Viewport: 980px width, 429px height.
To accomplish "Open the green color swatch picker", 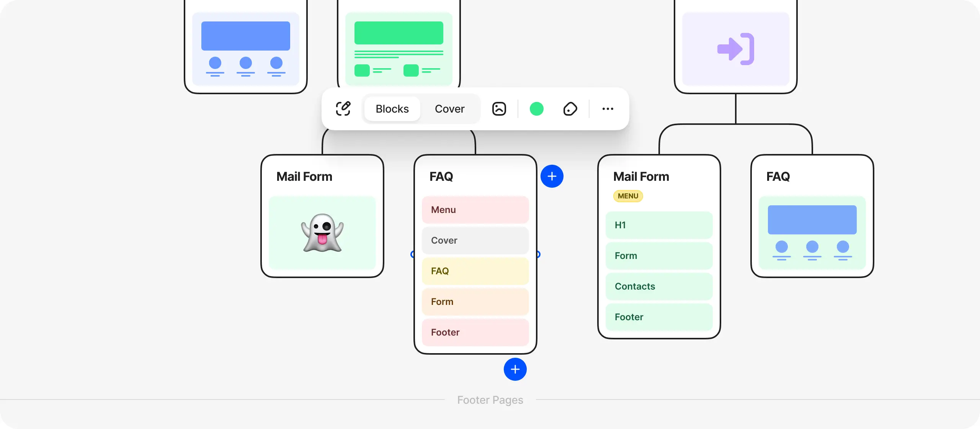I will click(537, 109).
